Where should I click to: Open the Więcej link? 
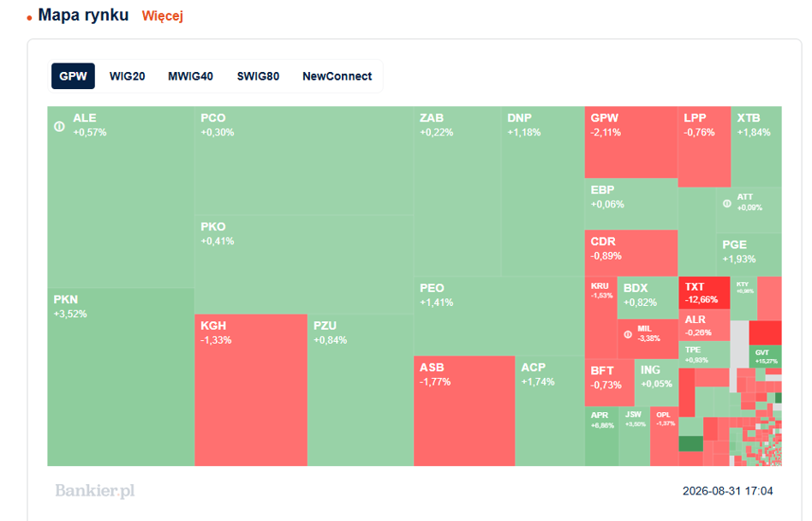coord(163,16)
